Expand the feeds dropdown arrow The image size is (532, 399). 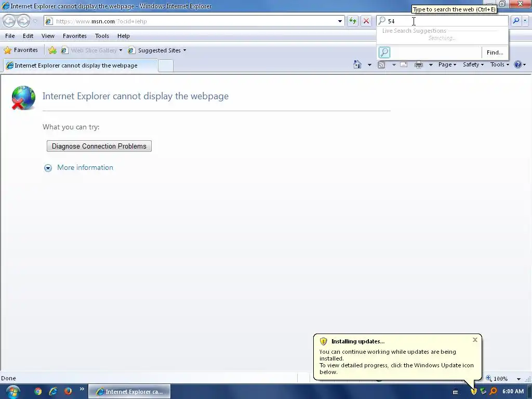click(394, 64)
